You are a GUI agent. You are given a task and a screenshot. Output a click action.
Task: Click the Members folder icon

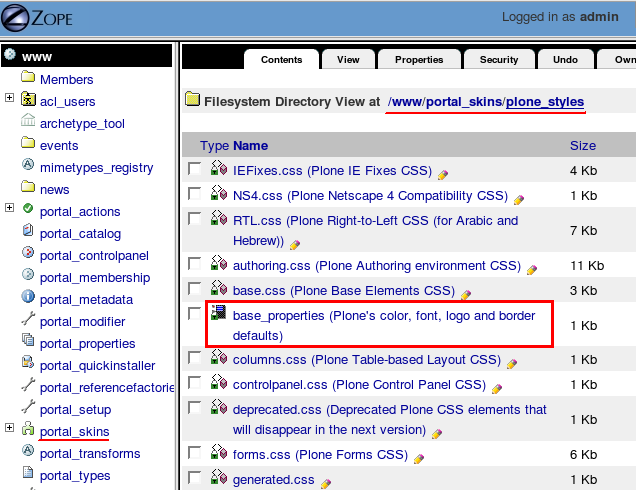28,77
